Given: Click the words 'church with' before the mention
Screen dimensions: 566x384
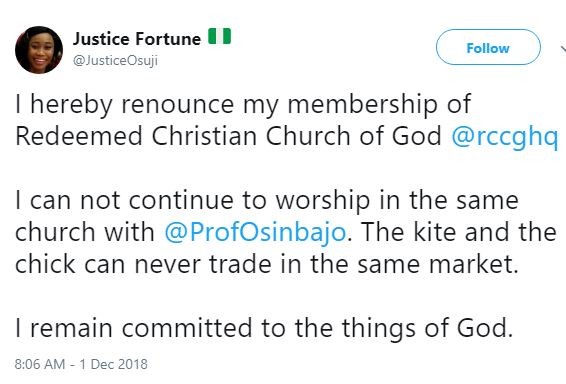Looking at the screenshot, I should (x=85, y=232).
